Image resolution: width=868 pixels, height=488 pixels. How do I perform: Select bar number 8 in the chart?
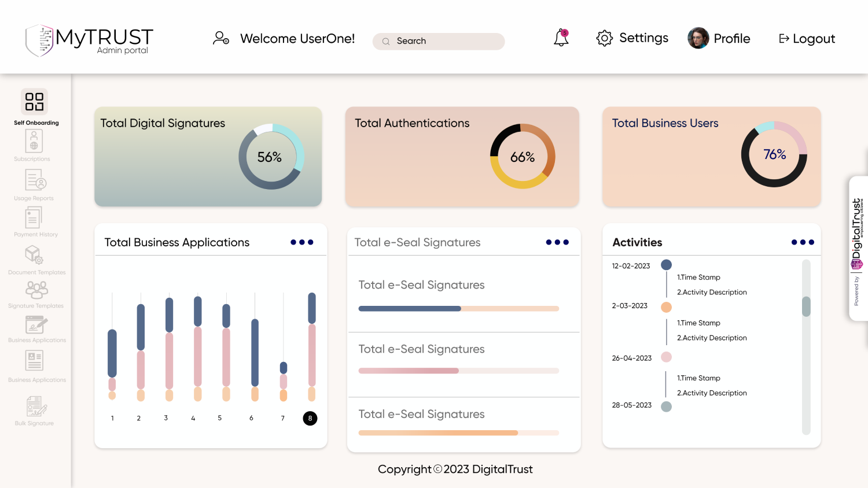pyautogui.click(x=310, y=418)
